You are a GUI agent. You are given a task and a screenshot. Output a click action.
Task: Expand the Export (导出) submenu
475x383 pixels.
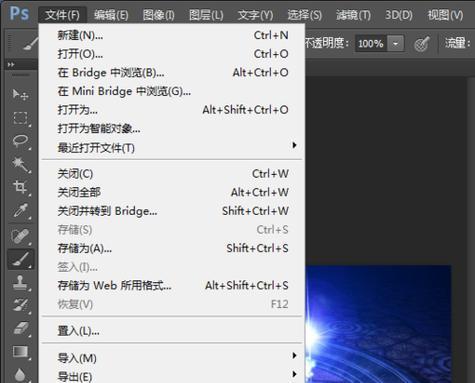click(x=172, y=376)
